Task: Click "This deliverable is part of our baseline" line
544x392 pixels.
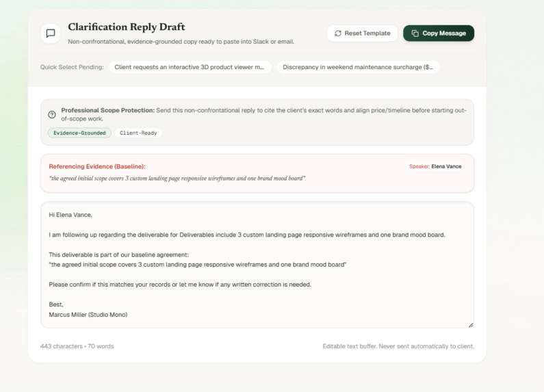Action: click(118, 254)
